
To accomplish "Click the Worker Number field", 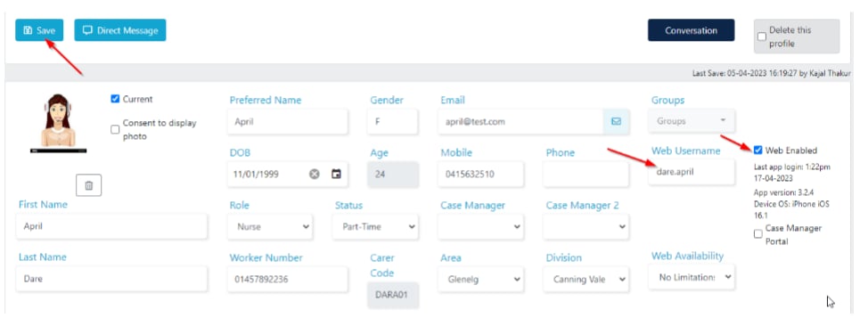I will point(287,280).
